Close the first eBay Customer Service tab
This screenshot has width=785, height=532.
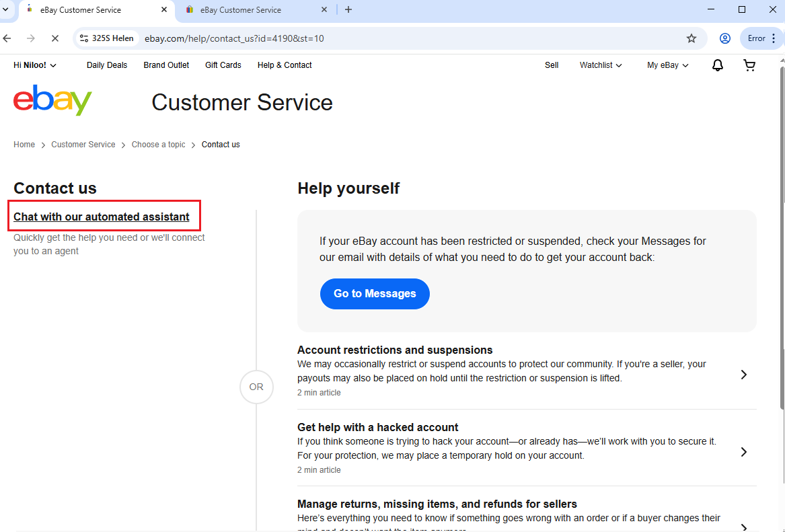pos(164,9)
